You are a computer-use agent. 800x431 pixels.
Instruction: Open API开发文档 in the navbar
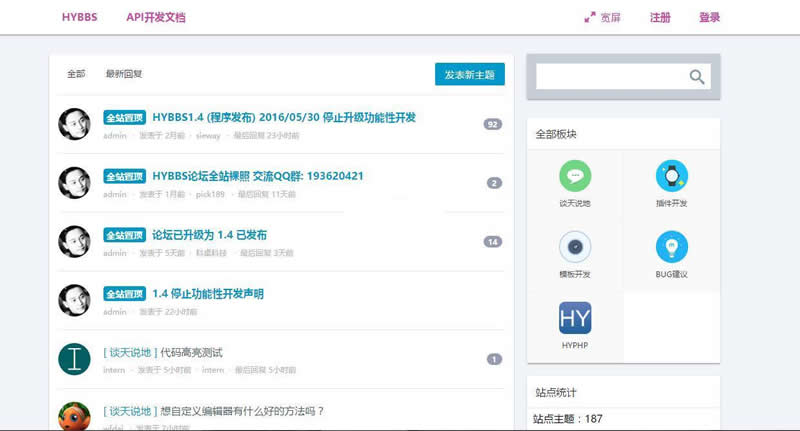point(156,17)
